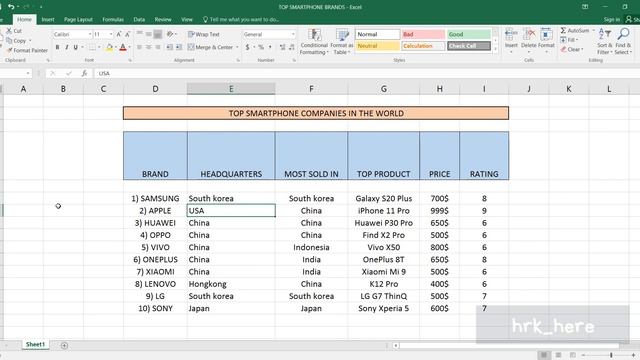Open Conditional Formatting menu

coord(314,42)
